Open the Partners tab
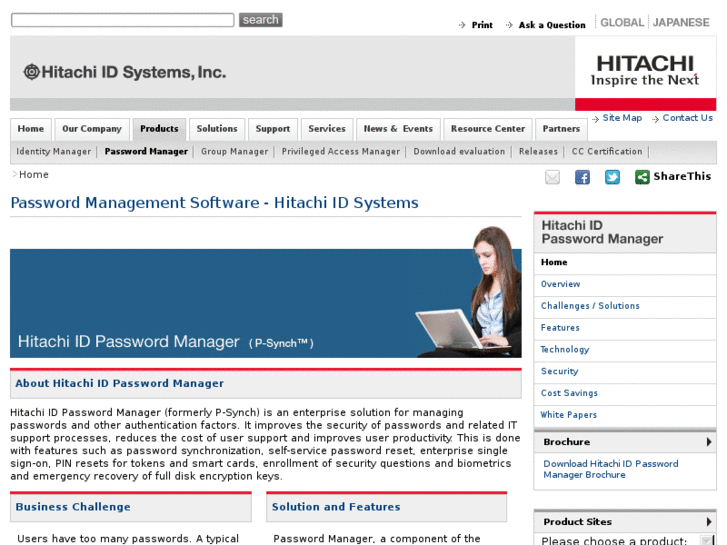Screen dimensions: 727x545 (x=561, y=129)
